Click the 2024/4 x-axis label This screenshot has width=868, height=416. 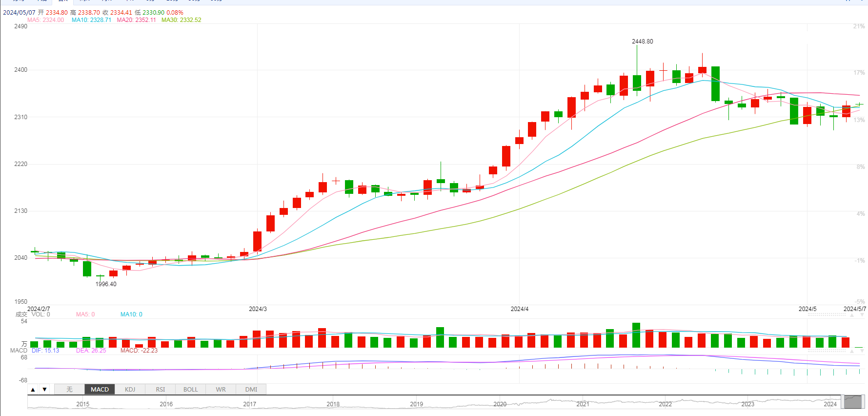click(520, 309)
